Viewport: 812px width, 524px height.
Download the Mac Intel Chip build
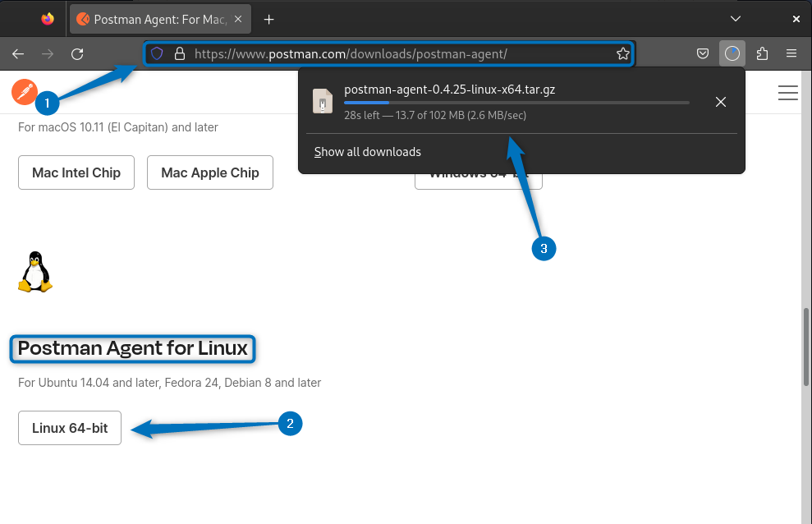click(76, 173)
